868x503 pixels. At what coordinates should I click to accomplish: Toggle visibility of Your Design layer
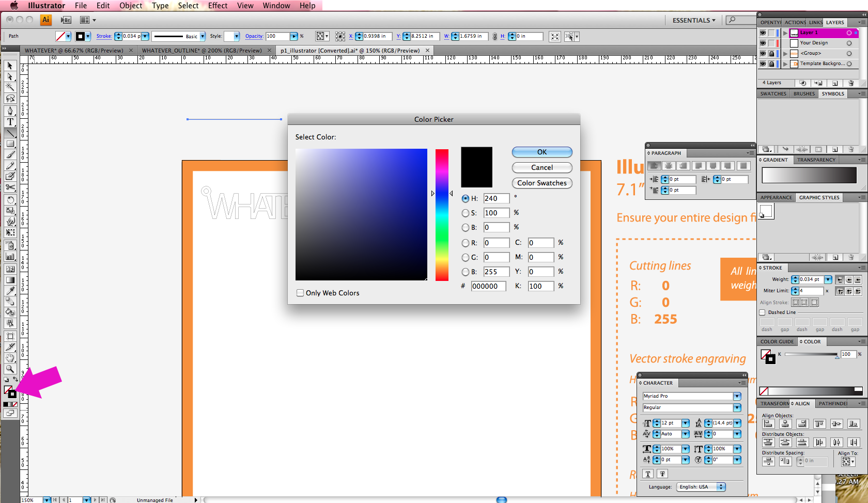click(763, 43)
